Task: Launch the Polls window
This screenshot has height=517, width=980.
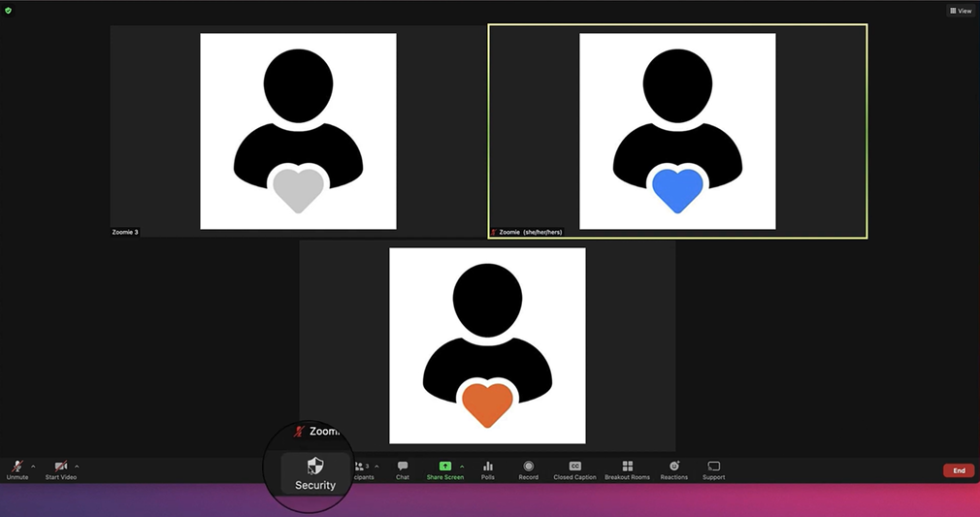Action: 488,469
